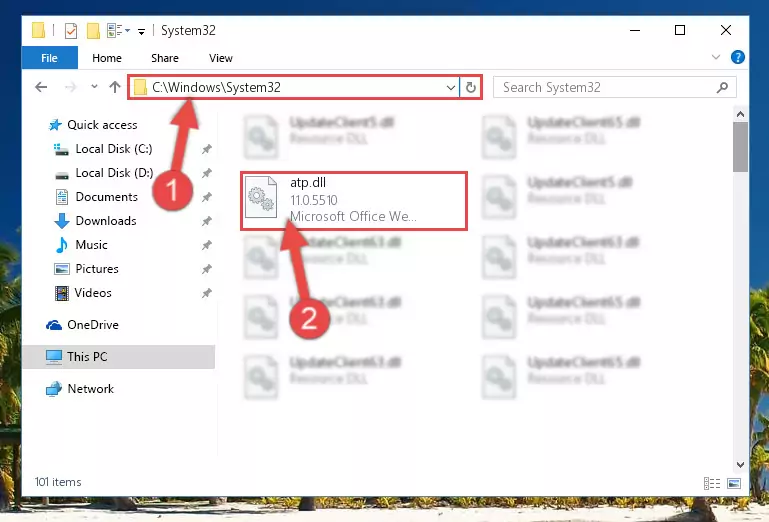Image resolution: width=769 pixels, height=522 pixels.
Task: Click pin icon next to Downloads
Action: [x=206, y=221]
